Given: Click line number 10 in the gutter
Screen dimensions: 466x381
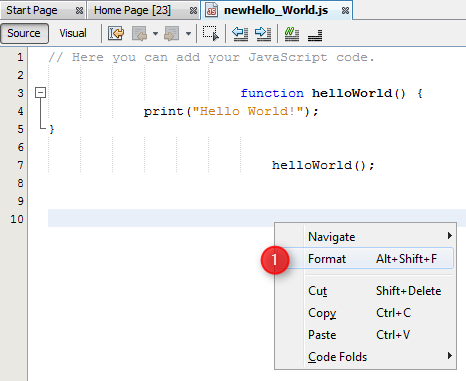Looking at the screenshot, I should [17, 219].
